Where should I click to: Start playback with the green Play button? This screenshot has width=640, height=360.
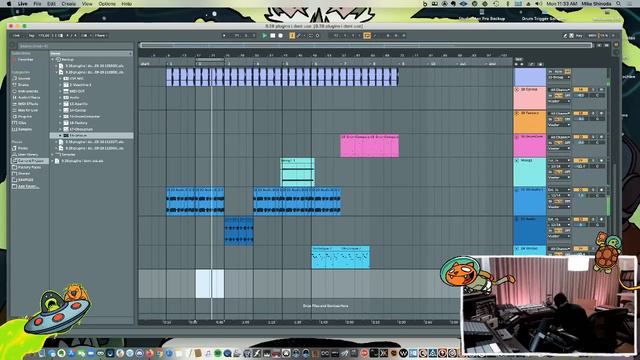[264, 36]
